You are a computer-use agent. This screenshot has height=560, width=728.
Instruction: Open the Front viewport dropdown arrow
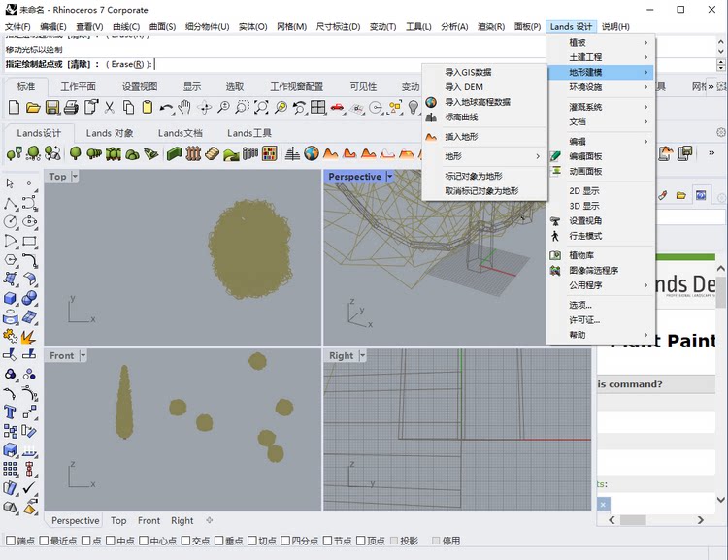point(83,355)
